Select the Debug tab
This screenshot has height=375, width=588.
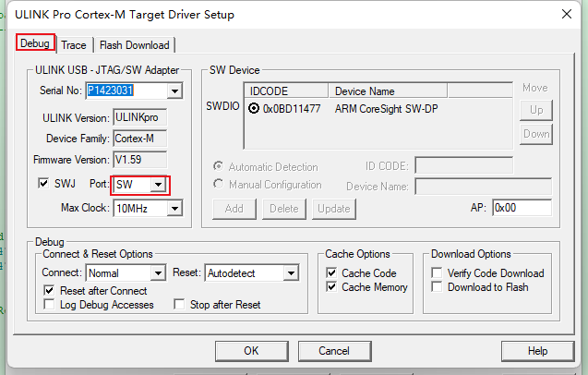click(35, 43)
